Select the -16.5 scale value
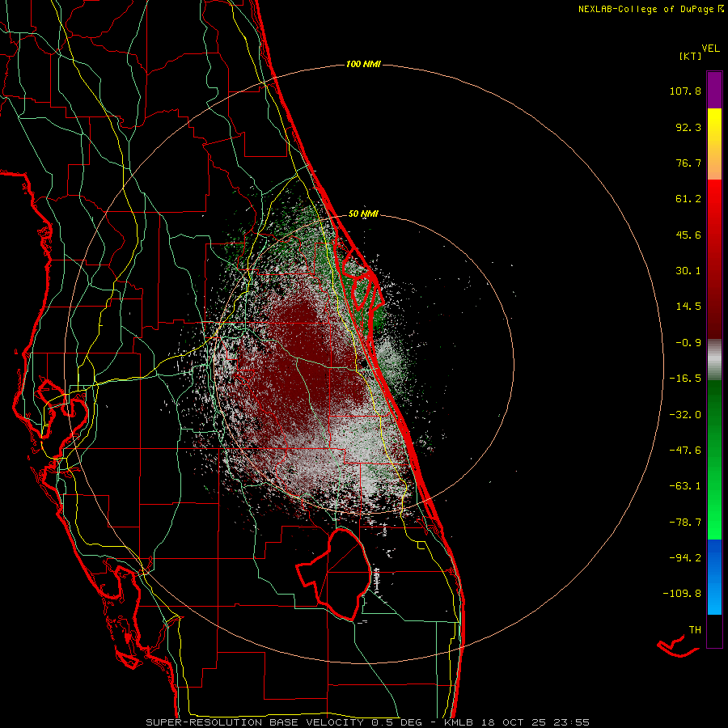The width and height of the screenshot is (728, 728). (685, 379)
